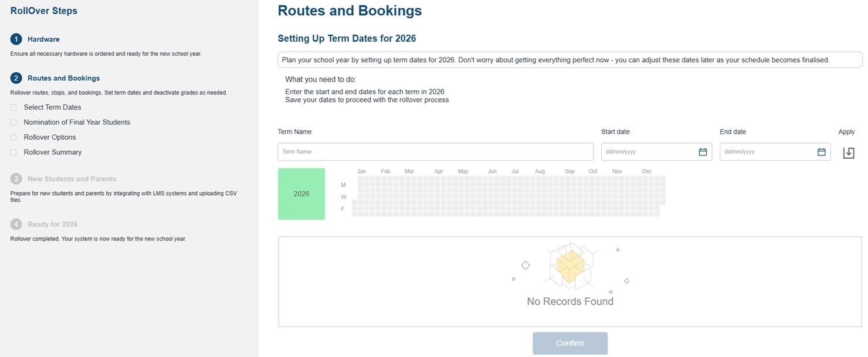Check the Nomination of Final Year Students box

13,123
